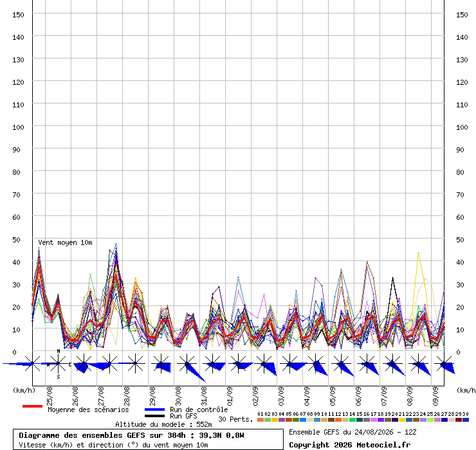Image resolution: width=476 pixels, height=450 pixels.
Task: Click the Run GFS legend text
Action: pos(183,416)
